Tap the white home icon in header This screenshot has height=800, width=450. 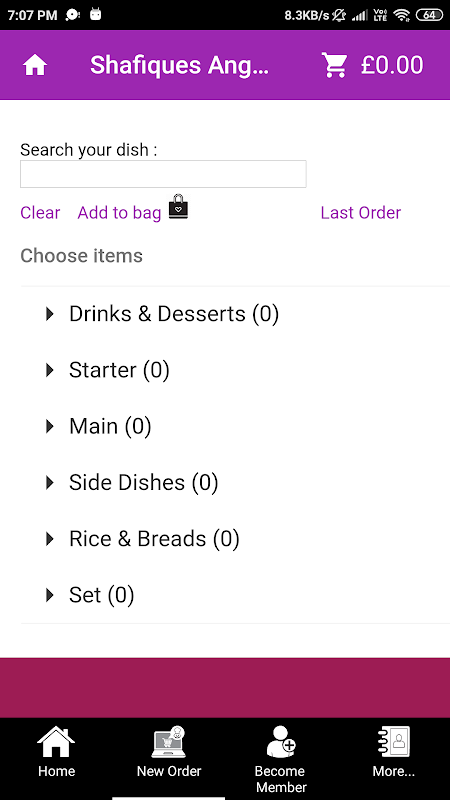35,65
